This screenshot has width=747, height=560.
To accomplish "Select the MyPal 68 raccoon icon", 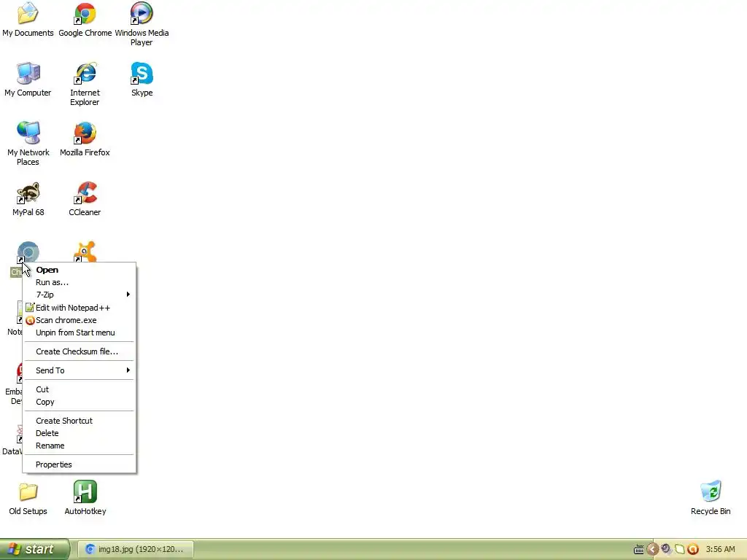I will tap(28, 199).
